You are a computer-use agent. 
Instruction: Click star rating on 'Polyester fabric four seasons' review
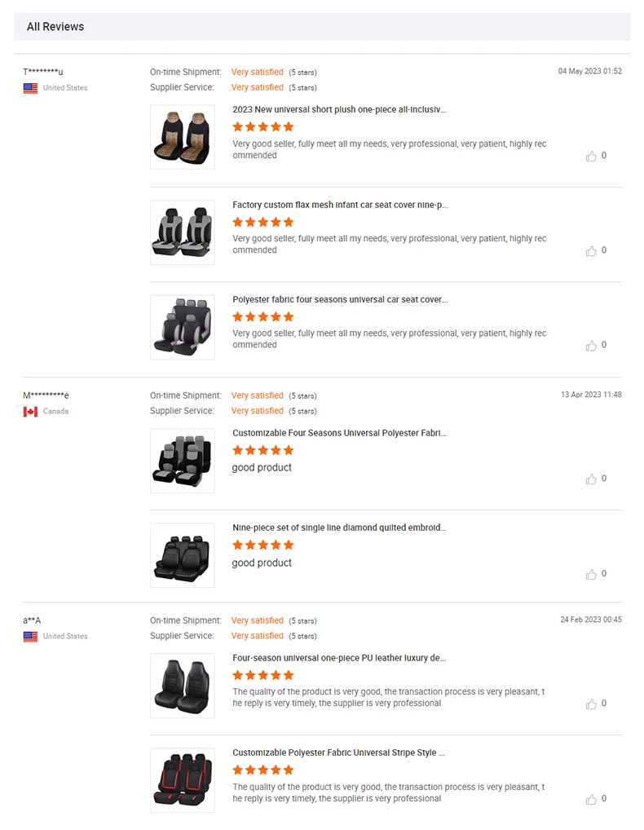[x=262, y=316]
